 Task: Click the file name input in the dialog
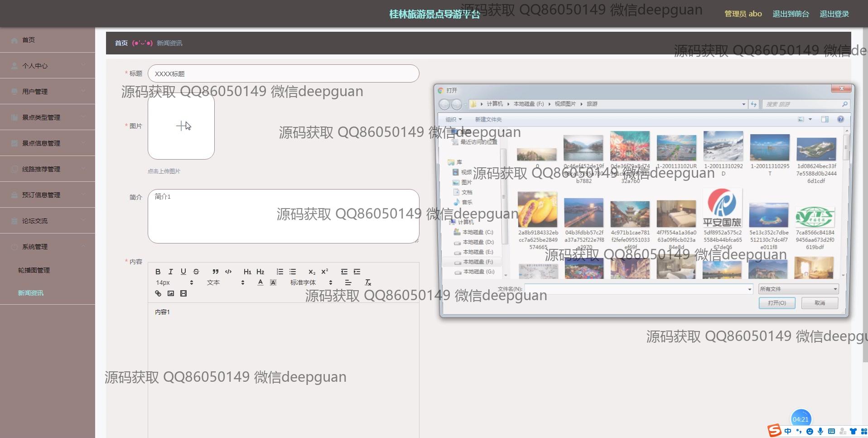[635, 289]
